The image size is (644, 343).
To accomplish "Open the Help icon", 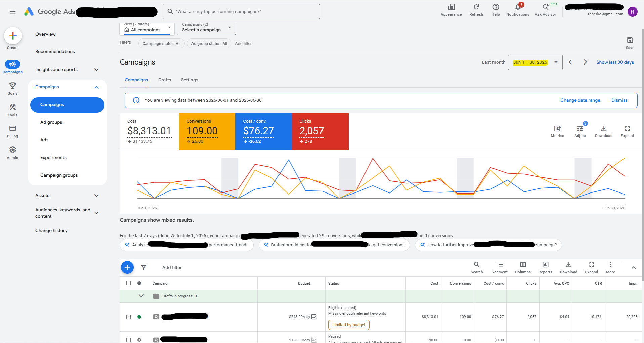I will point(496,10).
